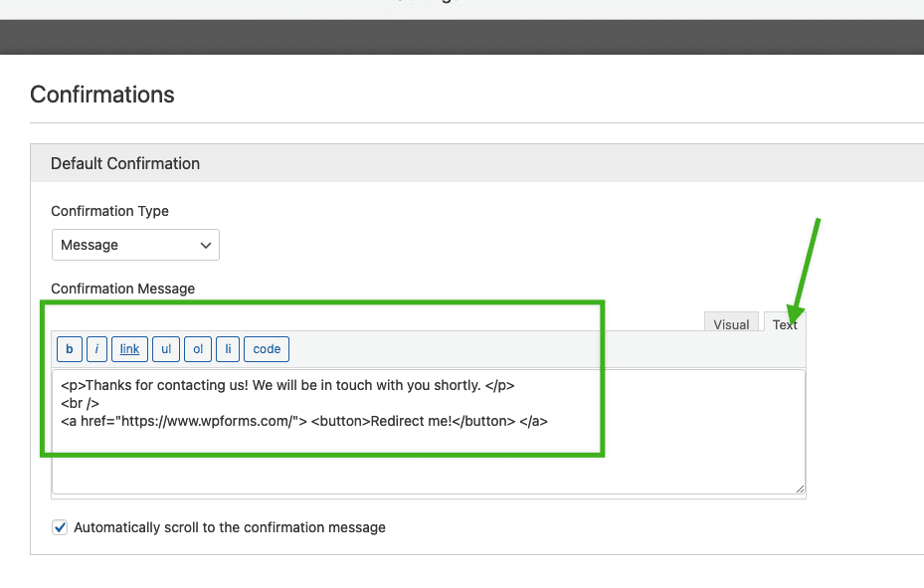Uncheck automatically scroll to confirmation message
Image resolution: width=924 pixels, height=588 pixels.
click(60, 527)
